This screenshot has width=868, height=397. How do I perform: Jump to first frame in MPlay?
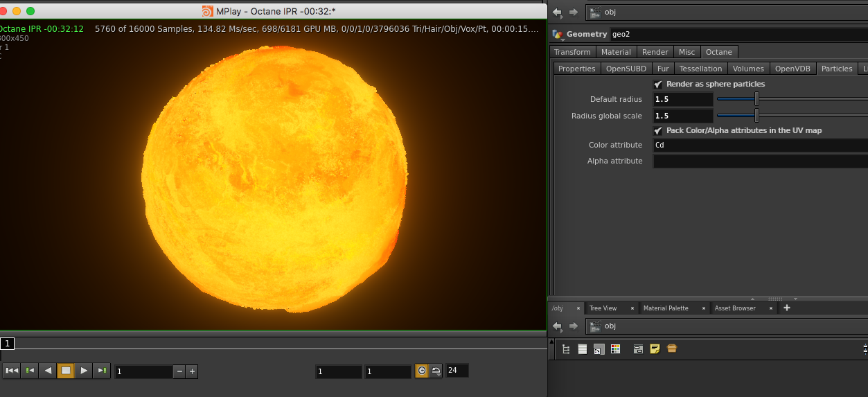(12, 371)
